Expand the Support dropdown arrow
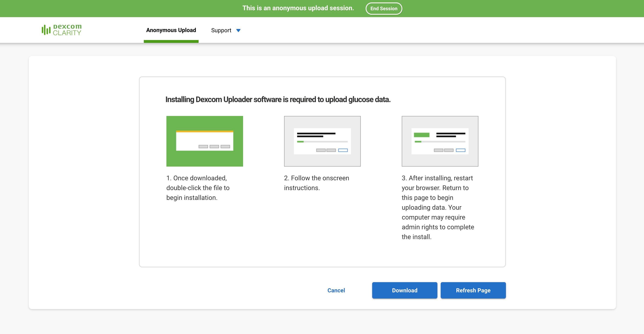Image resolution: width=644 pixels, height=334 pixels. pyautogui.click(x=238, y=31)
